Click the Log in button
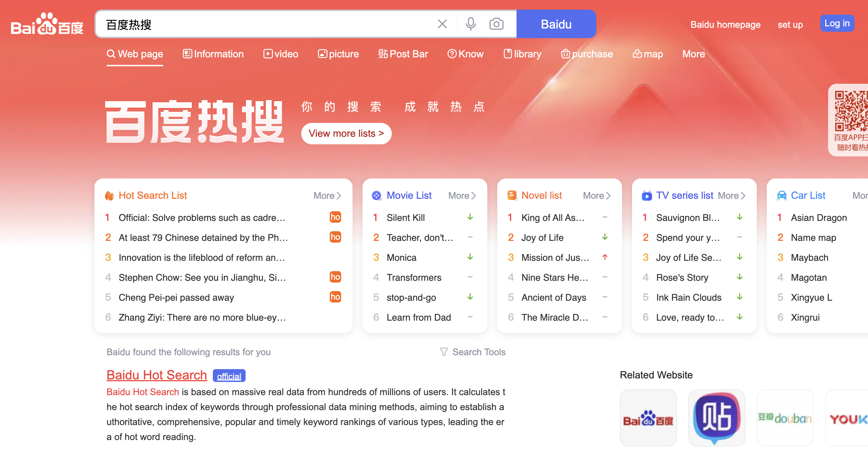The image size is (868, 450). (837, 23)
